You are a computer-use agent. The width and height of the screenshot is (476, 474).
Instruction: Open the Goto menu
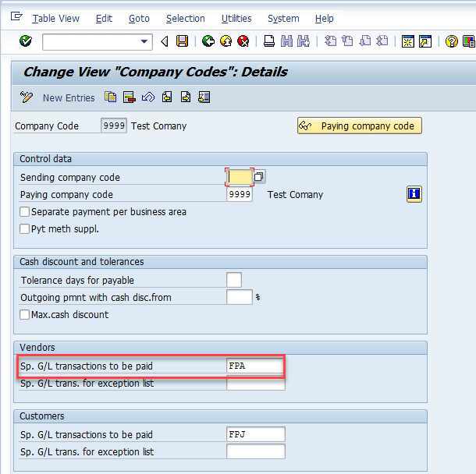139,19
